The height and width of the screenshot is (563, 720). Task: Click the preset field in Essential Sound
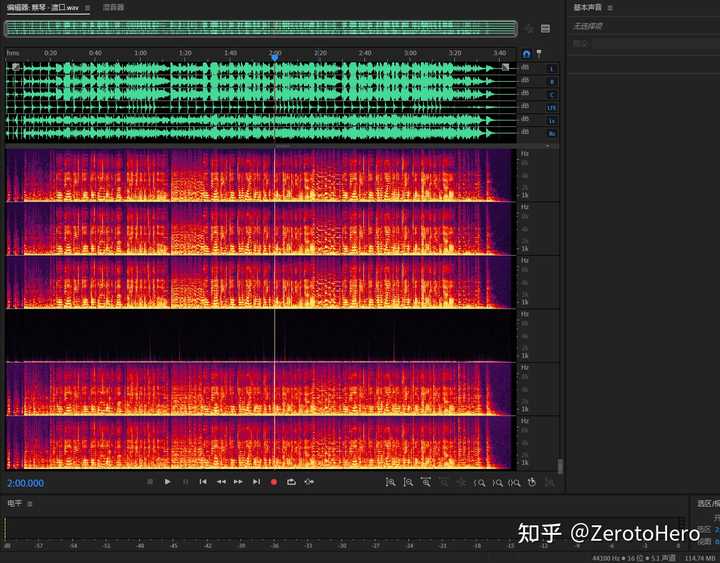[654, 44]
